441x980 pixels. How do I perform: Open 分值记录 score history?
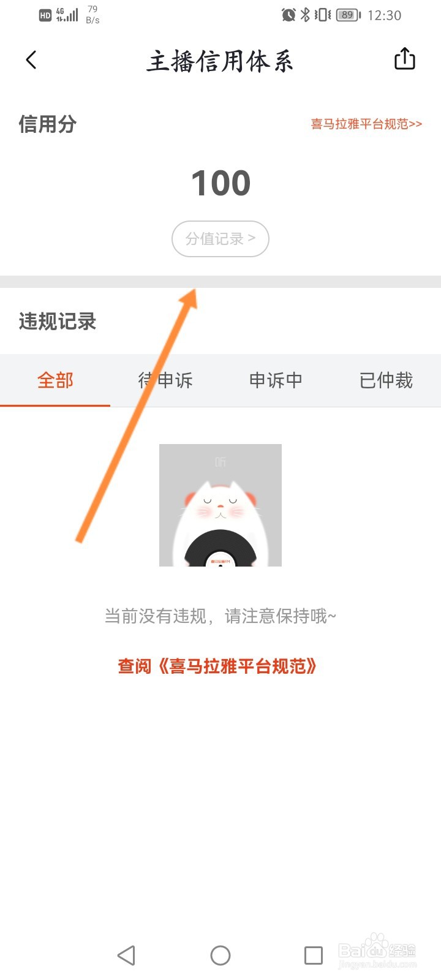coord(221,238)
